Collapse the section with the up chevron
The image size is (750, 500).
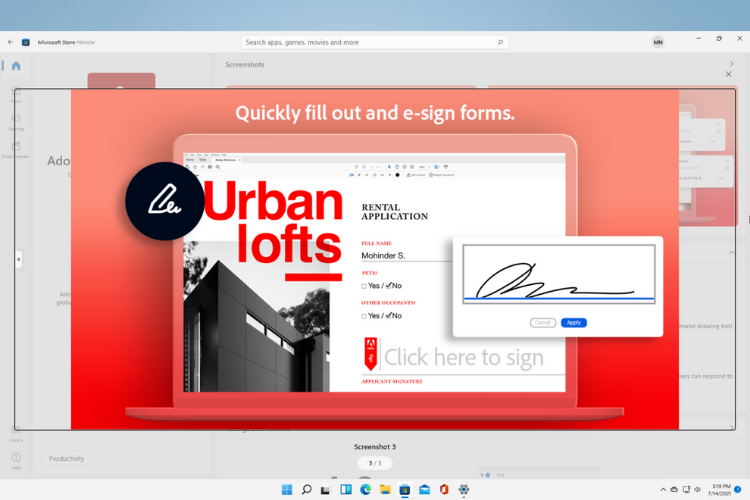tap(731, 252)
